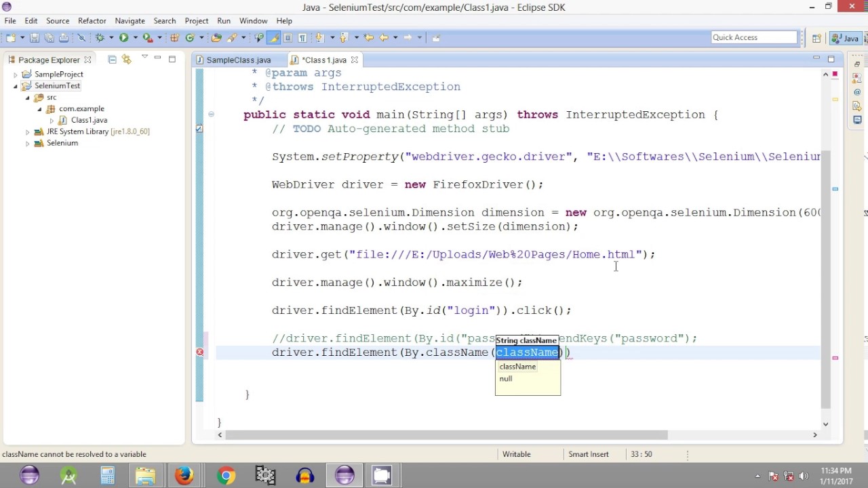Collapse the main method fold marker
868x488 pixels.
coord(211,114)
